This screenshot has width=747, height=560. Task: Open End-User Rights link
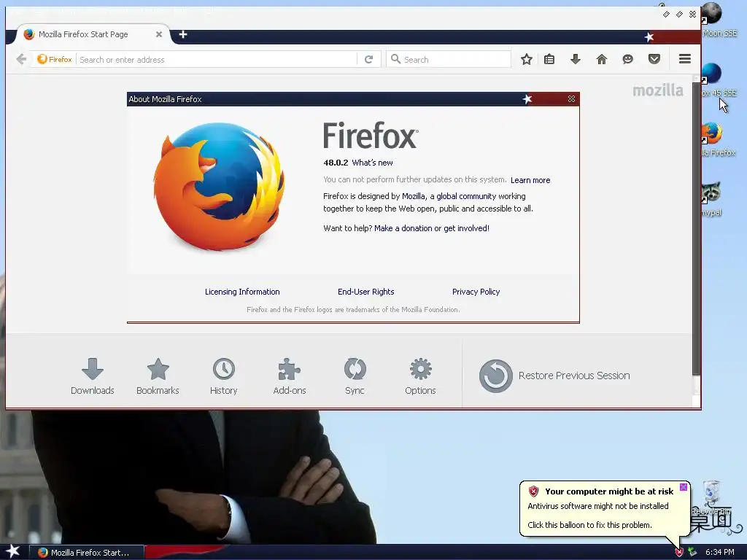(366, 292)
